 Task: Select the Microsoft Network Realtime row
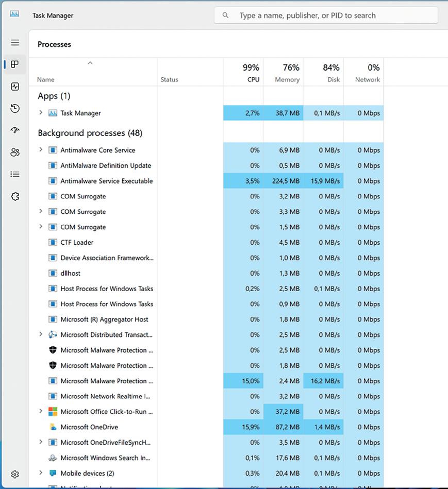[x=206, y=396]
